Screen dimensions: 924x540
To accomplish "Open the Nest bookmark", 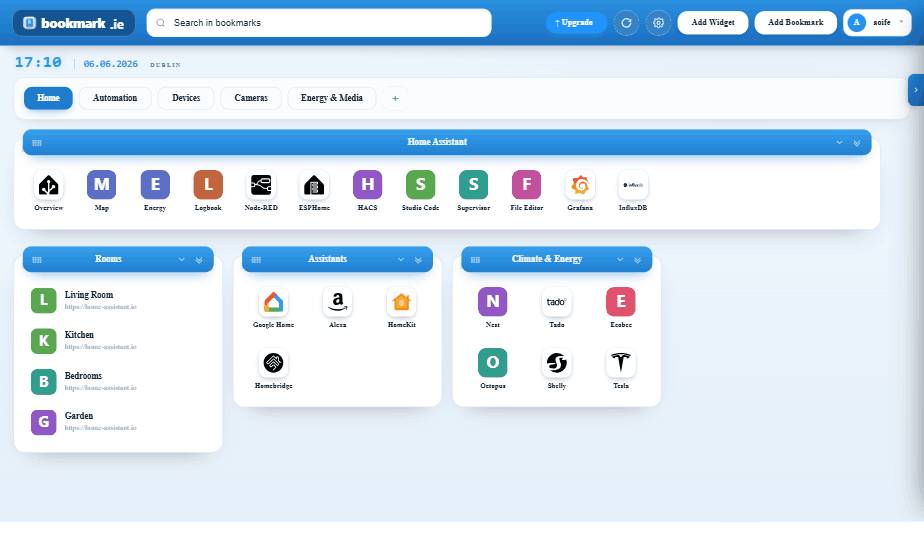I will pyautogui.click(x=493, y=302).
